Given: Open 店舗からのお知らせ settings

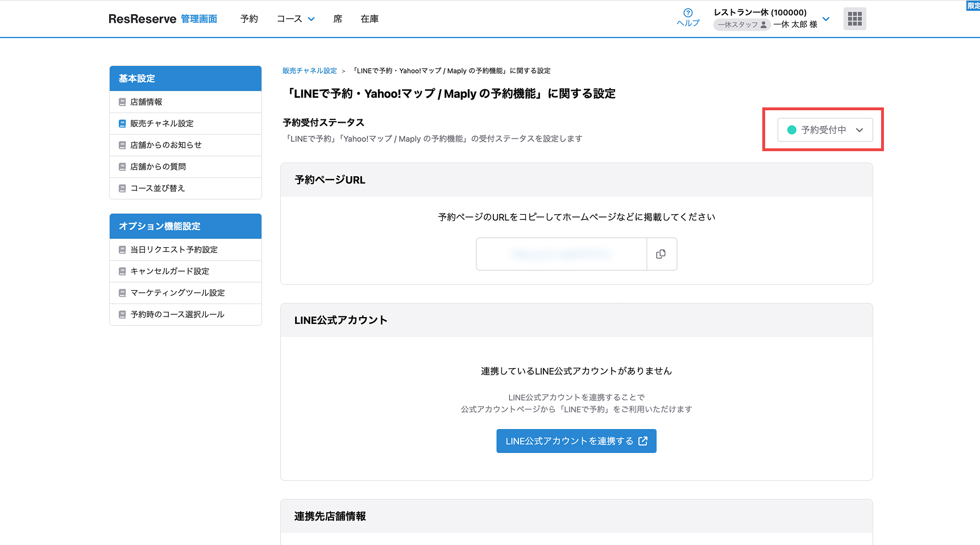Looking at the screenshot, I should click(185, 145).
